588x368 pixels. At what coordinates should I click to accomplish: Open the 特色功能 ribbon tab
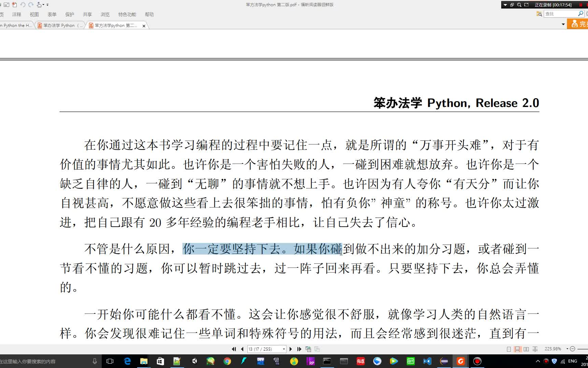(127, 14)
